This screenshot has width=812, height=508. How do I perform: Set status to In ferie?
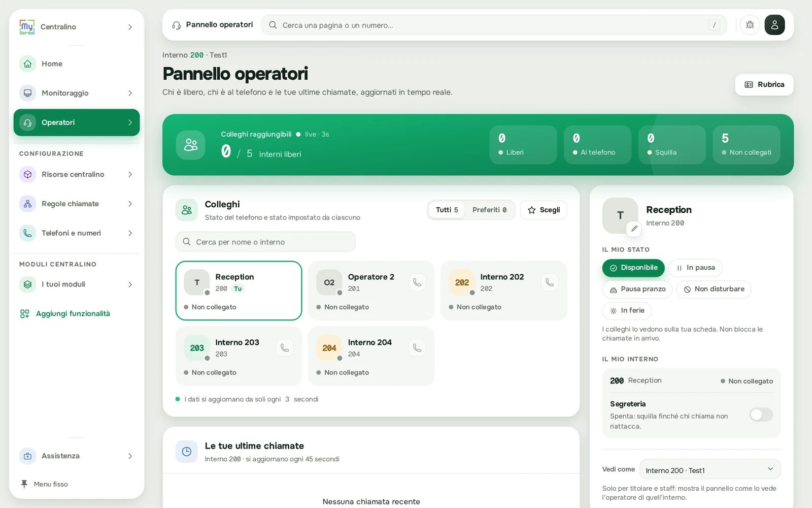(627, 310)
